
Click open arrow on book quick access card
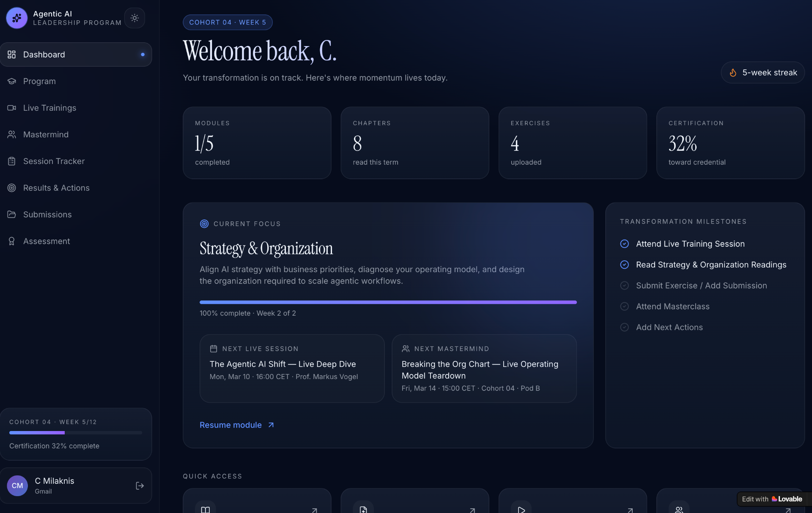(314, 510)
